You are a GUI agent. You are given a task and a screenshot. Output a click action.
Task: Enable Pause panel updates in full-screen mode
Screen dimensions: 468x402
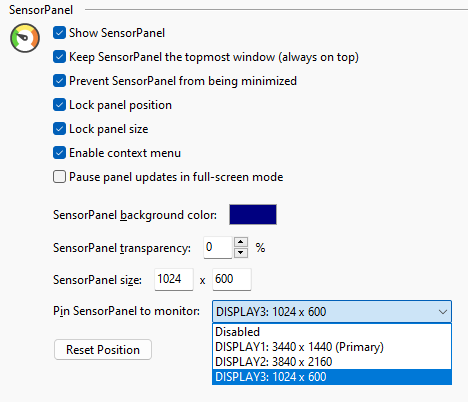tap(59, 177)
